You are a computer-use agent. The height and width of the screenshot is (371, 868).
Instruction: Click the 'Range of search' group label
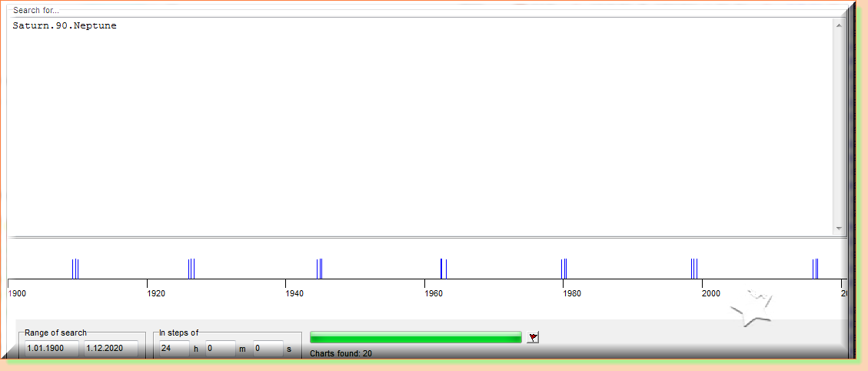pos(56,333)
